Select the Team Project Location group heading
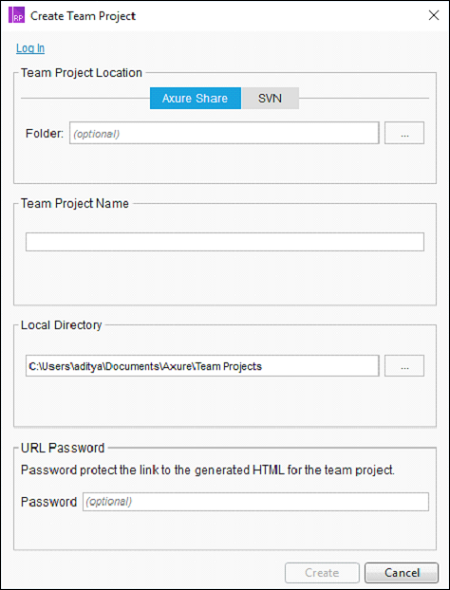 82,72
